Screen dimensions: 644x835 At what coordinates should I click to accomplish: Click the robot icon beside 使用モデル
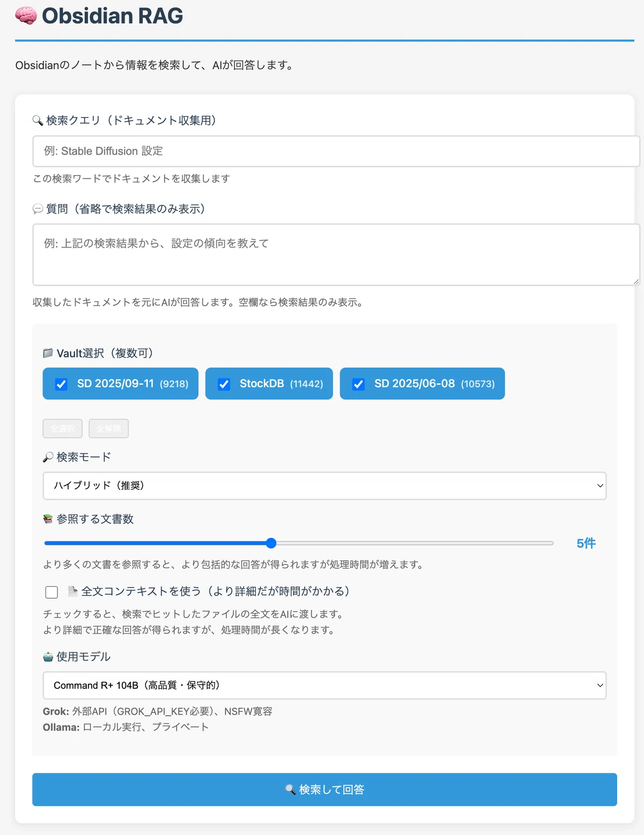tap(48, 657)
